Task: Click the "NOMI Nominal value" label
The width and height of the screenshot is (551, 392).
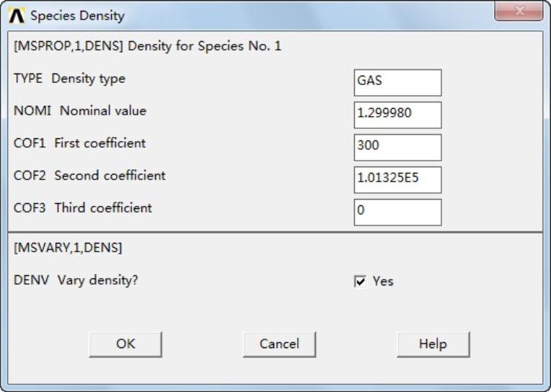Action: [79, 111]
